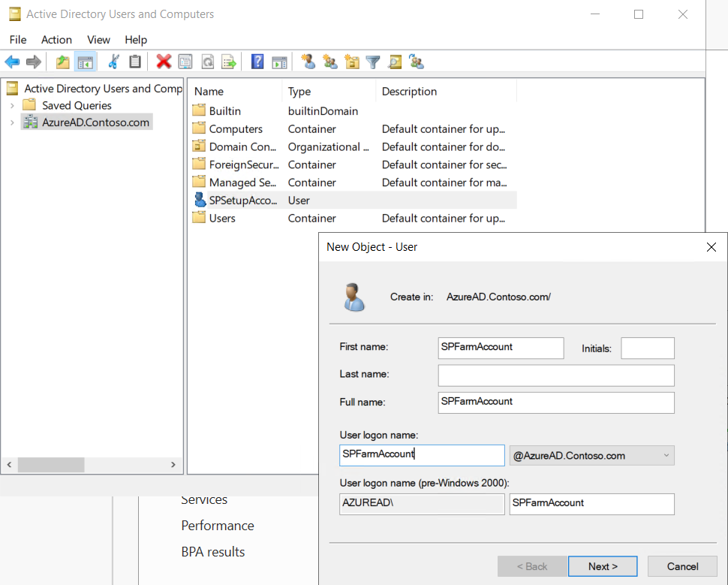The height and width of the screenshot is (585, 728).
Task: Select AzureAD.Contoso.com domain in tree
Action: point(95,122)
